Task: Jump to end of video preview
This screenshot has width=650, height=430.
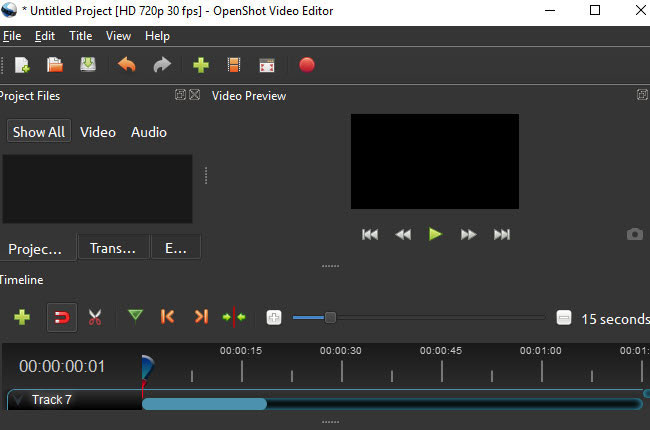Action: click(x=502, y=235)
